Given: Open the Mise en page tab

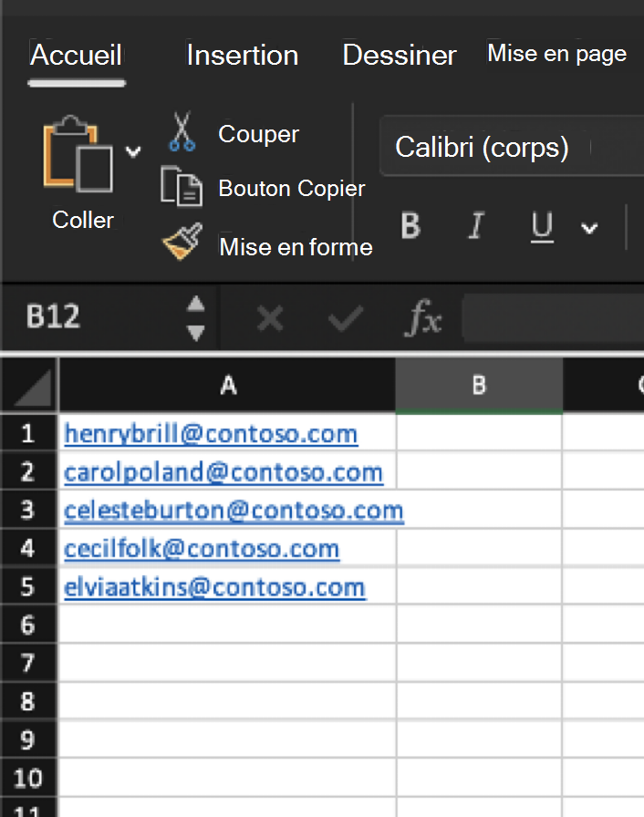Looking at the screenshot, I should pyautogui.click(x=557, y=53).
